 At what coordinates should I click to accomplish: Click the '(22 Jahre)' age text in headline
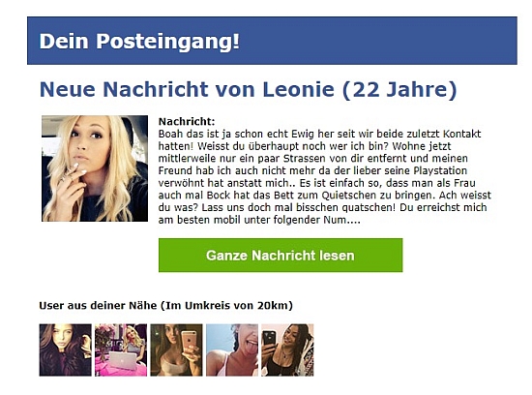pyautogui.click(x=399, y=90)
